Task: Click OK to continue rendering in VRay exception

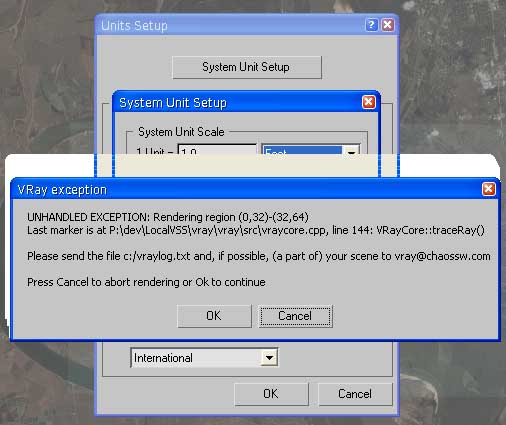Action: pos(214,316)
